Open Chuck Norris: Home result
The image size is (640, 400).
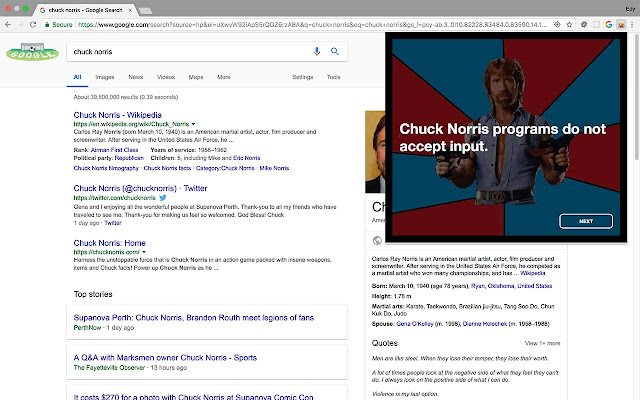(x=109, y=243)
